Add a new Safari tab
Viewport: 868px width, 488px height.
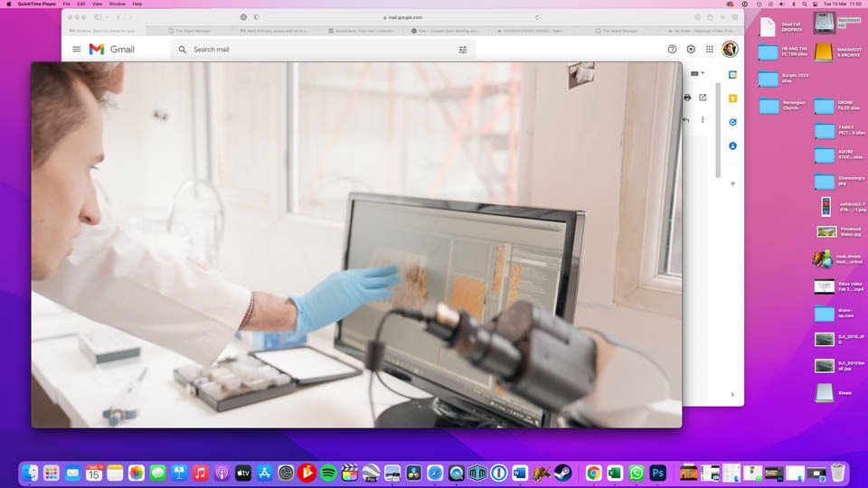click(722, 17)
